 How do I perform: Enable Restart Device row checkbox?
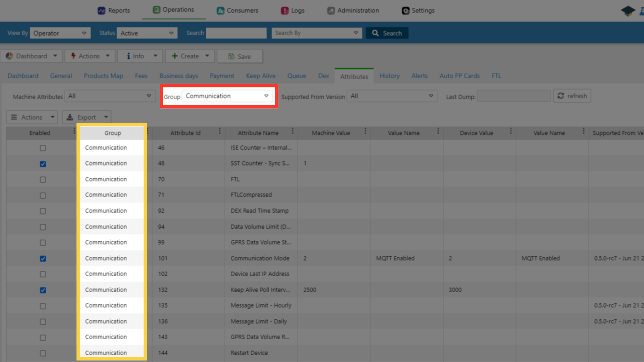coord(43,353)
